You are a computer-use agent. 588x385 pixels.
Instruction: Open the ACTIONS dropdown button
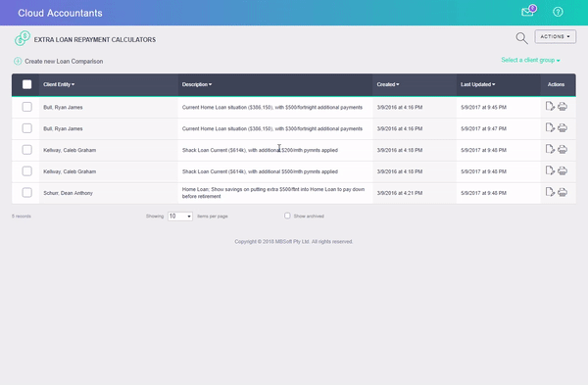555,37
